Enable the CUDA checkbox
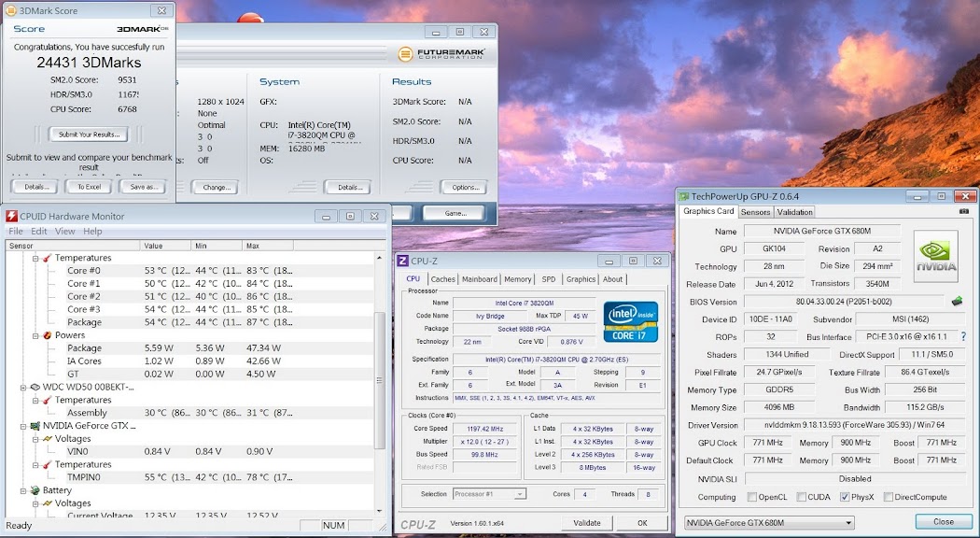Viewport: 980px width, 538px height. [801, 497]
